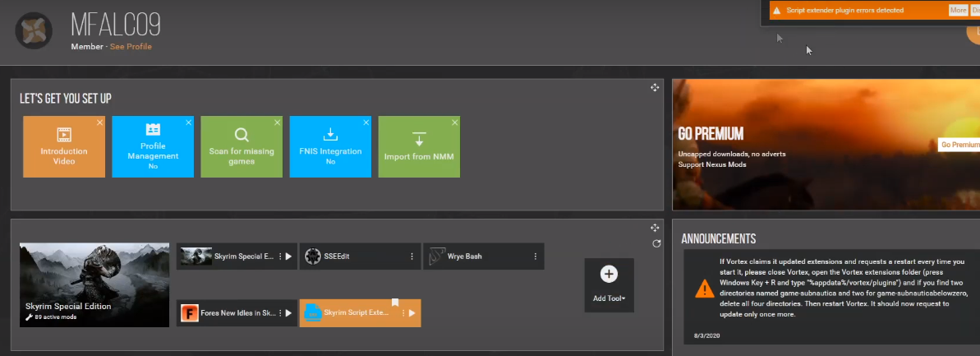Click the Skyrim Script Extender icon
The width and height of the screenshot is (980, 356).
[312, 313]
